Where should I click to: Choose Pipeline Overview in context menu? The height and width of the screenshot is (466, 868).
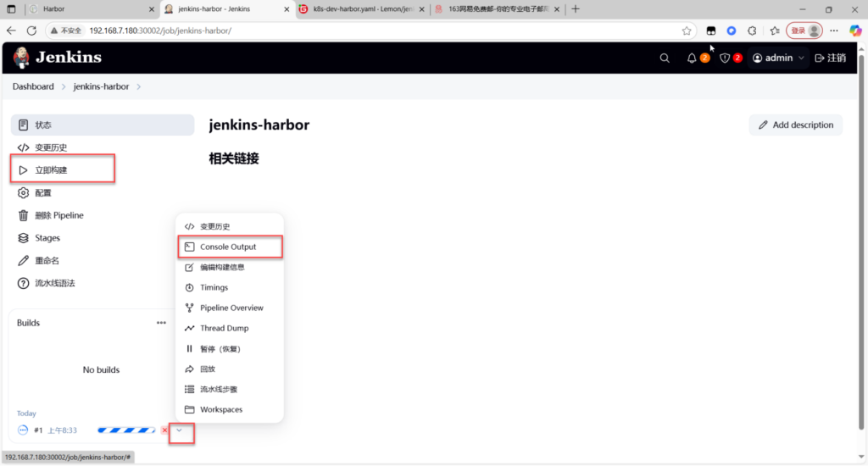coord(231,308)
